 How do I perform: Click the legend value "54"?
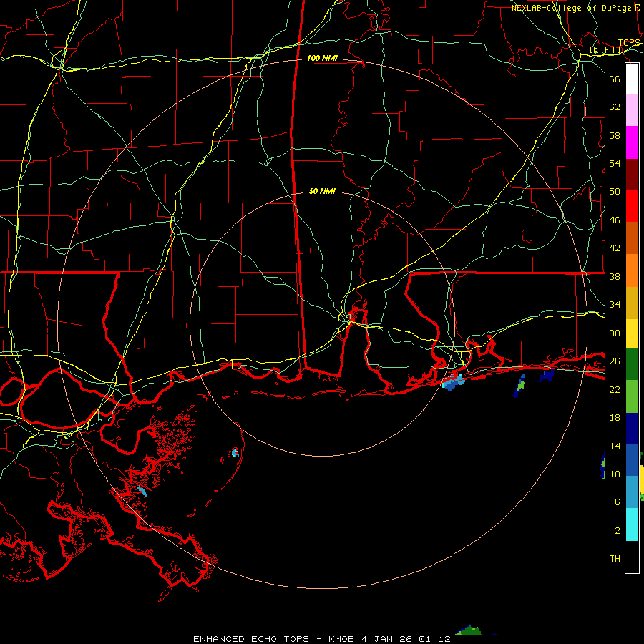coord(615,163)
